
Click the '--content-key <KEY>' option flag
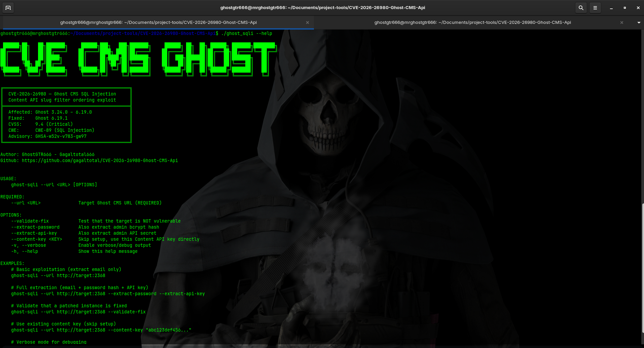37,239
